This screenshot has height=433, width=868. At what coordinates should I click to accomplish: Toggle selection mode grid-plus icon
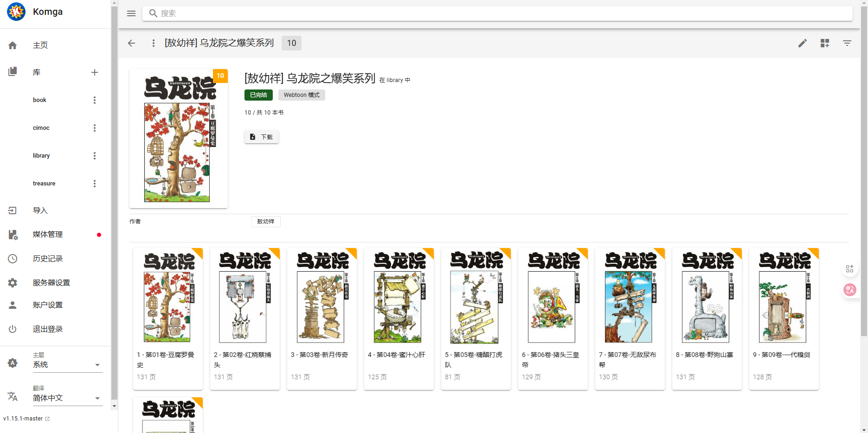[824, 43]
